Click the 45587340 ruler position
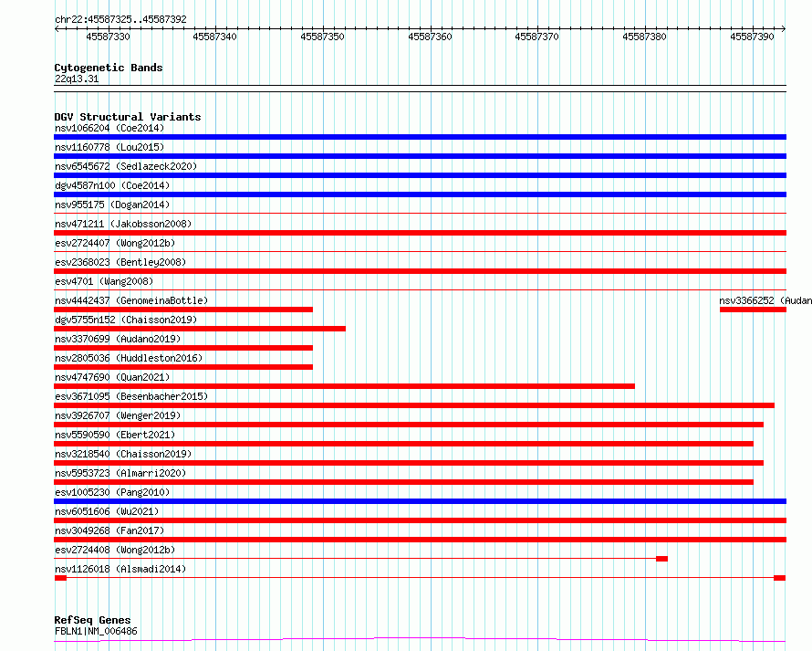The width and height of the screenshot is (812, 651). coord(214,37)
